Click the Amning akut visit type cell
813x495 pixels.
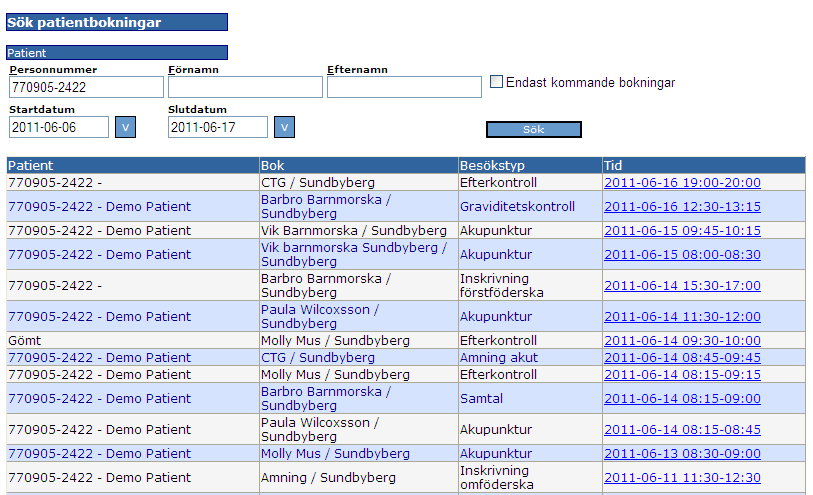[530, 358]
